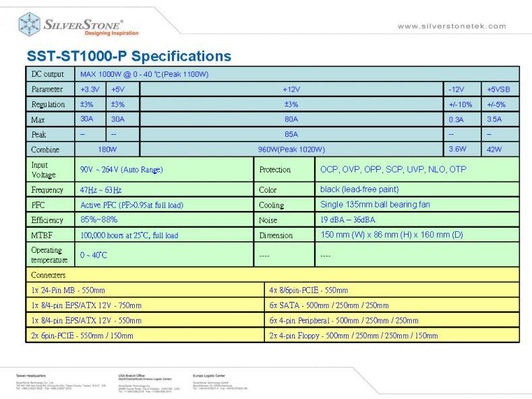Select the '47Hz ~ 63Hz' frequency value
The image size is (532, 399).
(100, 189)
